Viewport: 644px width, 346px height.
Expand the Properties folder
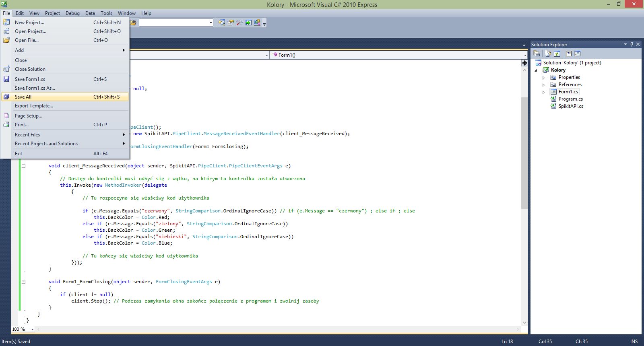pyautogui.click(x=543, y=78)
